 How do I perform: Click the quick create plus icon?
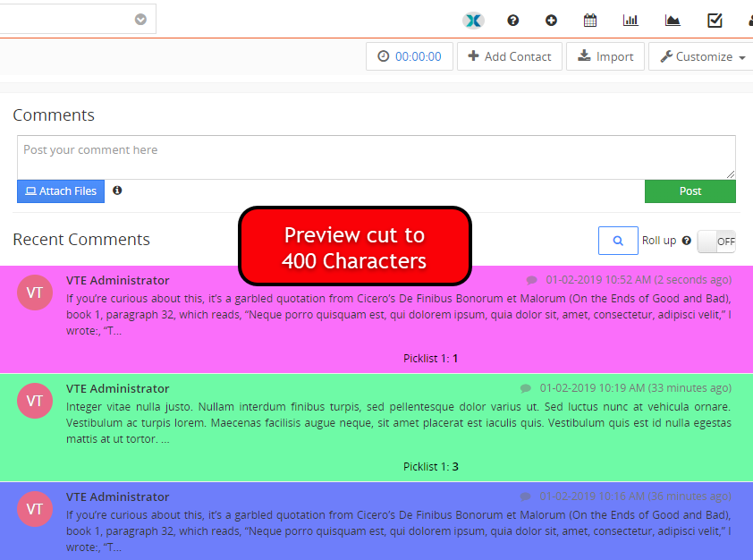pos(551,21)
